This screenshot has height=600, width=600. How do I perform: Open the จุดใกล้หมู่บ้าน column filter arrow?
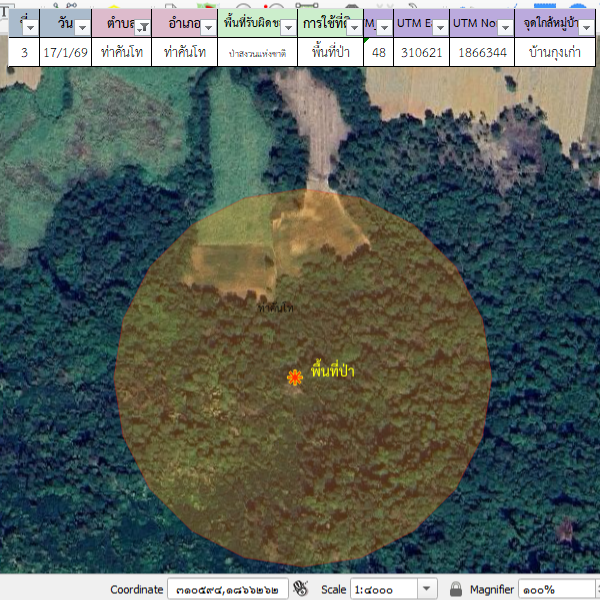588,27
